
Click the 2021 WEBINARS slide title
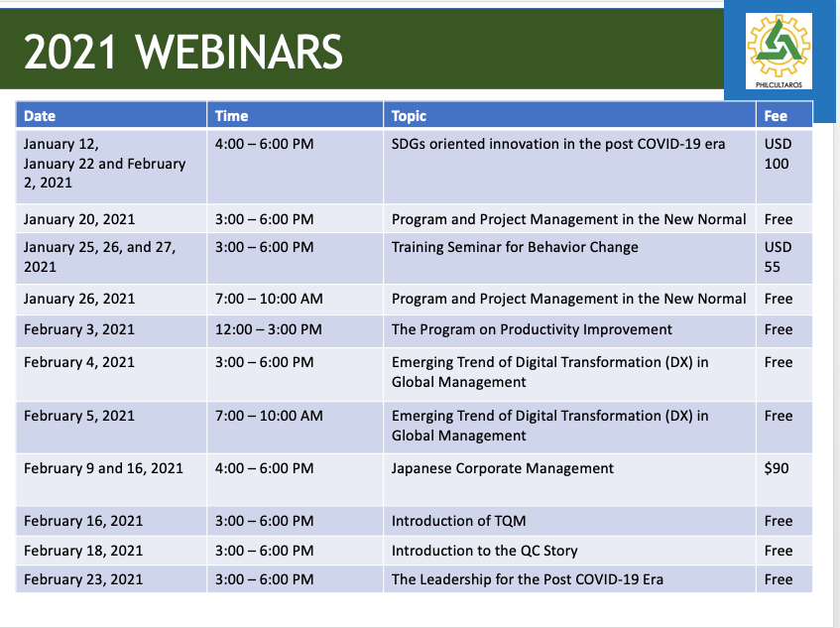pyautogui.click(x=183, y=53)
